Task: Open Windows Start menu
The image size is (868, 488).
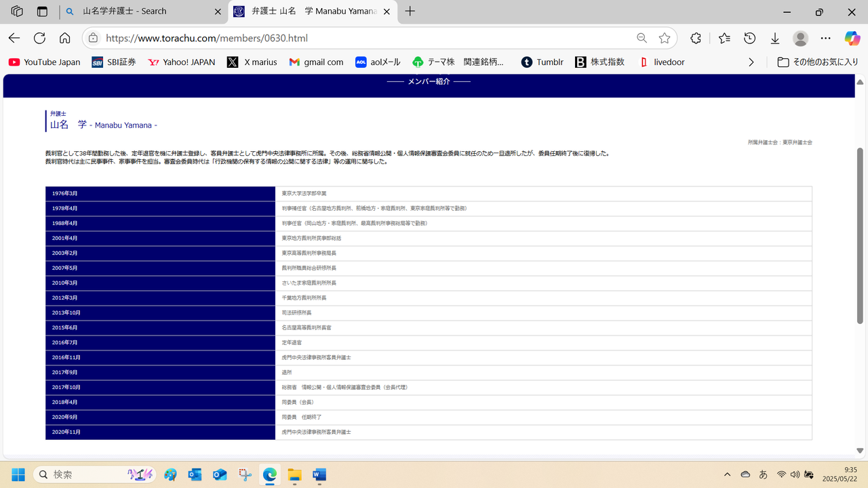Action: [x=18, y=474]
